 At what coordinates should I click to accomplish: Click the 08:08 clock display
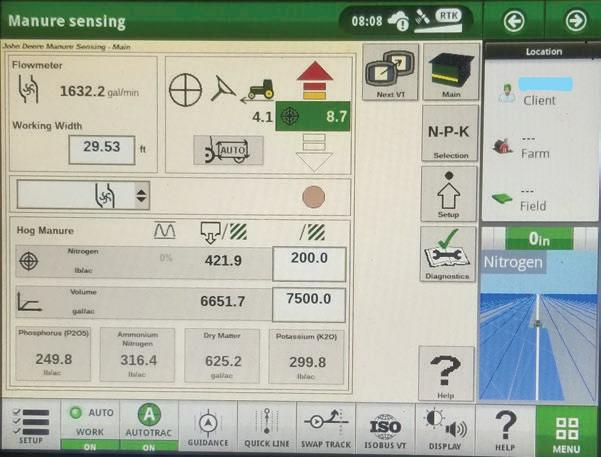pyautogui.click(x=367, y=21)
